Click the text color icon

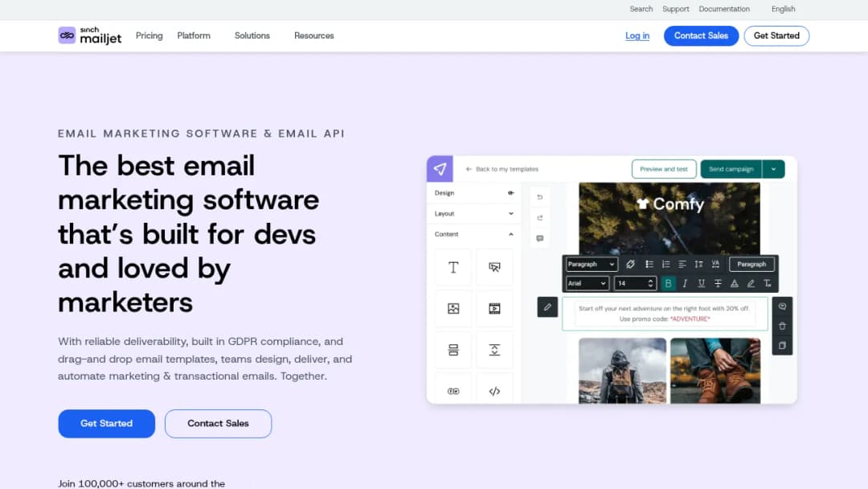(x=734, y=284)
